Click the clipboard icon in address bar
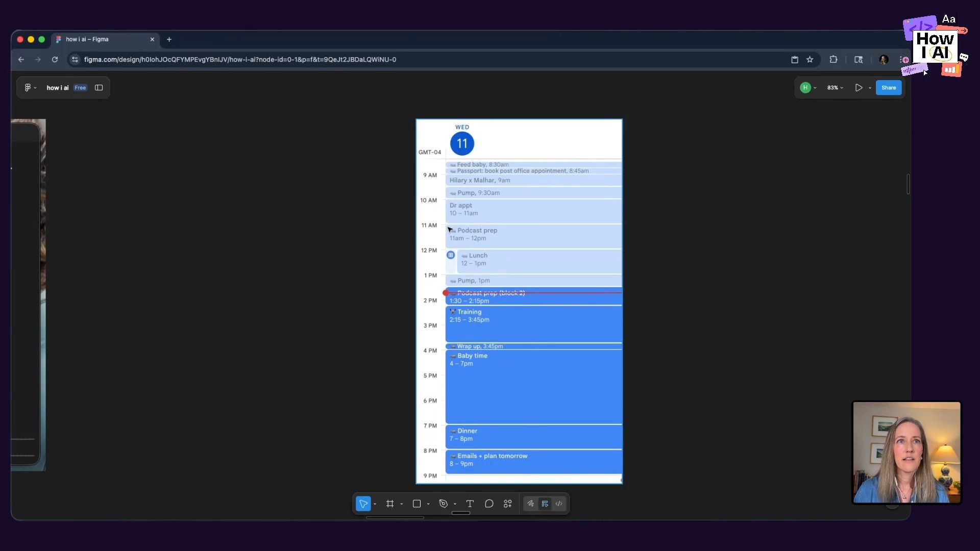 (795, 60)
